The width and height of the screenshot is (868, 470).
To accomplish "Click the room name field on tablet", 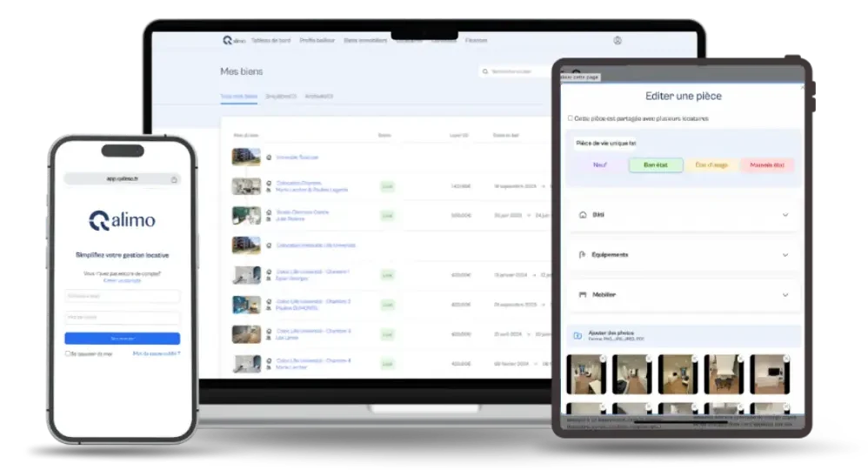I will point(606,143).
